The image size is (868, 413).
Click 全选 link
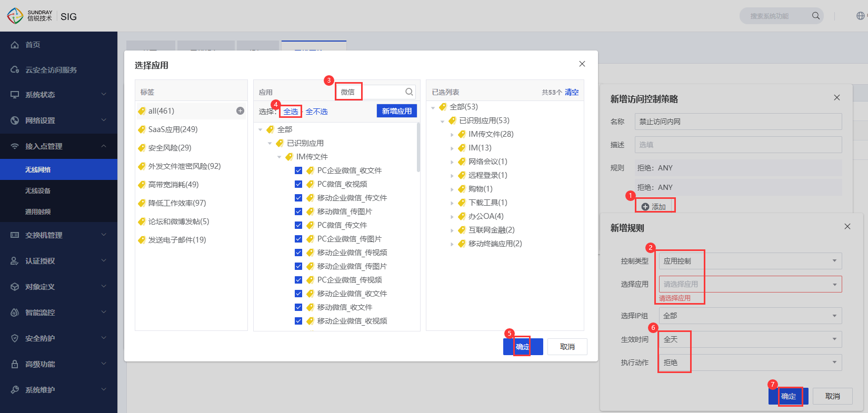291,112
